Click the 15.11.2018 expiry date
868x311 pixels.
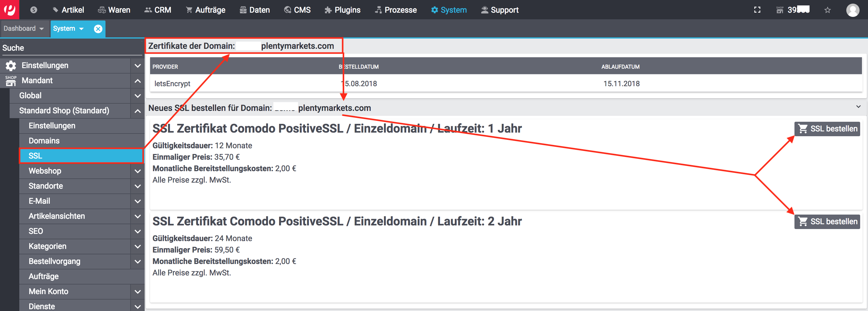(x=621, y=83)
